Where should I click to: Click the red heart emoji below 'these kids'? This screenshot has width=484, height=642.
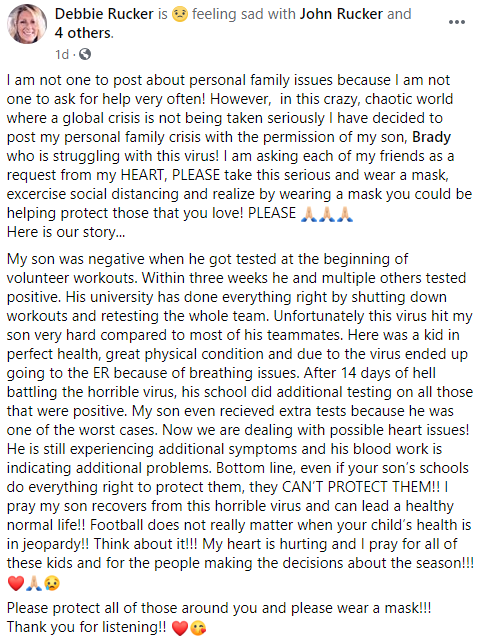(x=16, y=583)
